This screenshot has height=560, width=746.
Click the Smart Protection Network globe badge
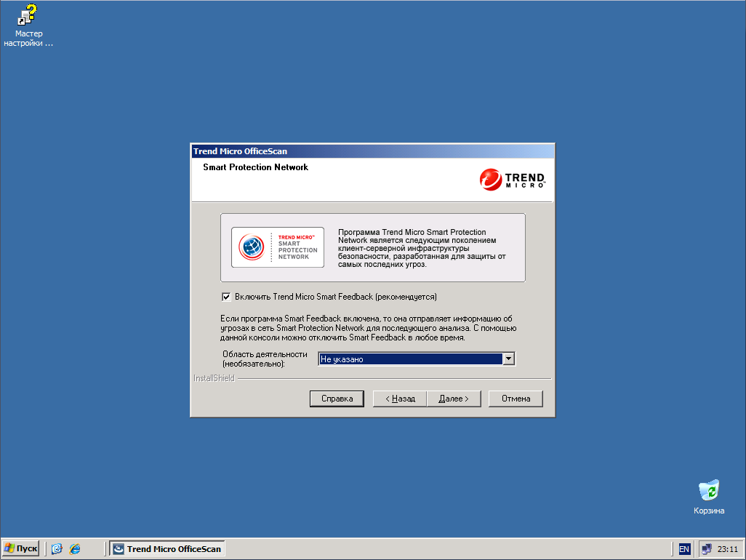pos(277,247)
